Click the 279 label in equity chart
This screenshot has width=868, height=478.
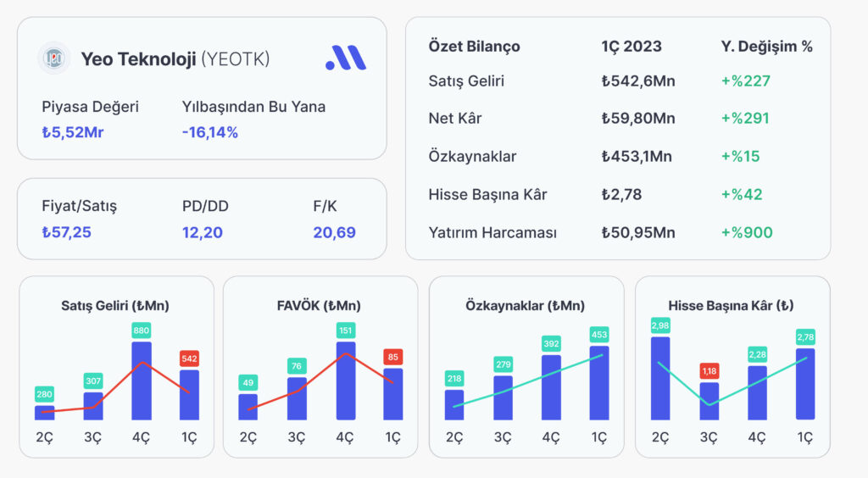tap(504, 364)
